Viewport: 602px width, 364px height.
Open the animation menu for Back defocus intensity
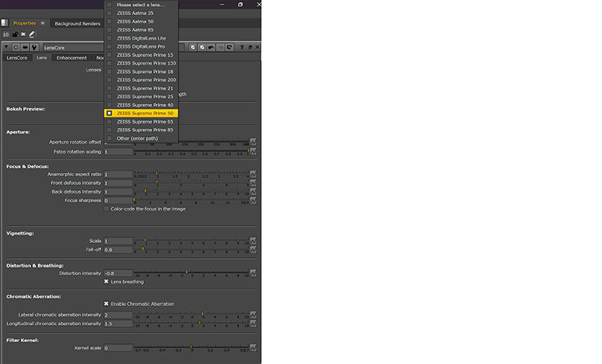click(253, 192)
